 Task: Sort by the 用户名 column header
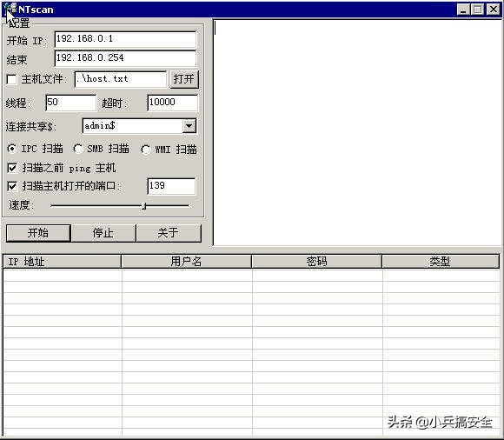tap(187, 262)
